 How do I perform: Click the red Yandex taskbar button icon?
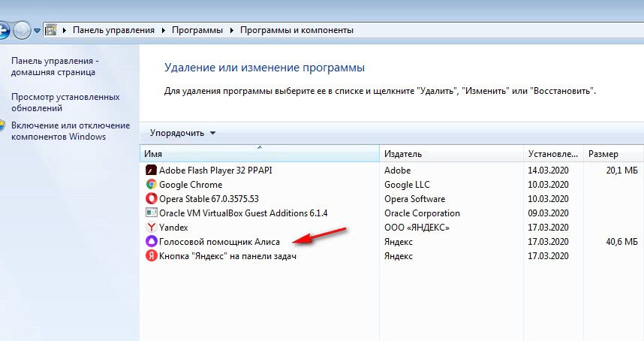click(151, 256)
